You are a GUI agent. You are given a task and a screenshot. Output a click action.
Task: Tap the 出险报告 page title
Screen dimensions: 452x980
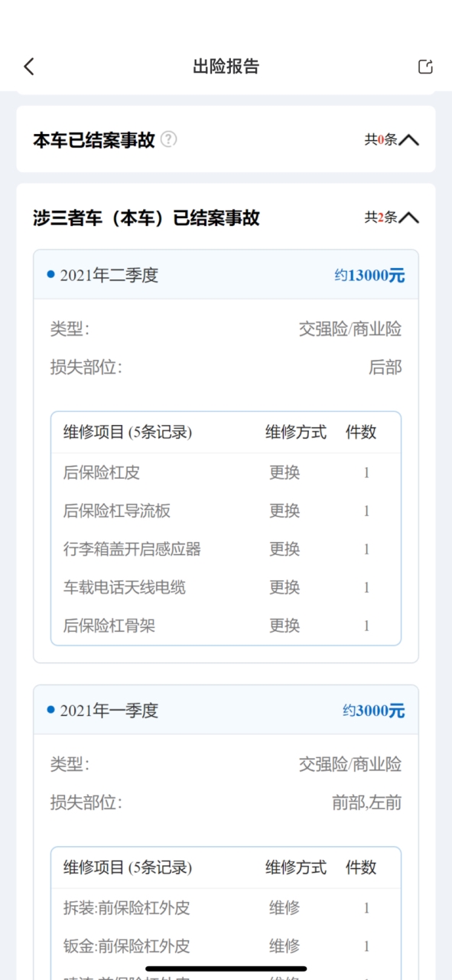(x=226, y=67)
